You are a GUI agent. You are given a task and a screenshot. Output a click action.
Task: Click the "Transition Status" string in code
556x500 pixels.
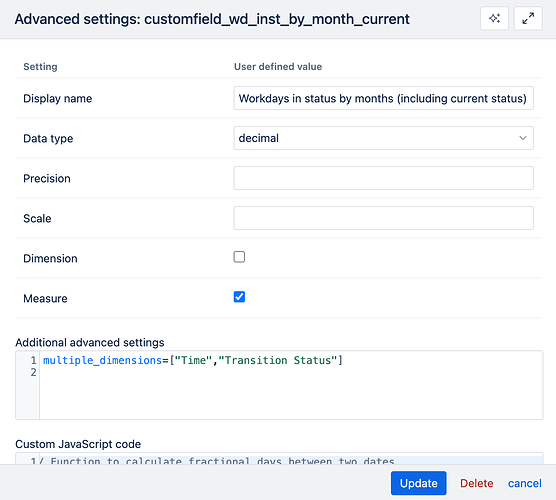pyautogui.click(x=278, y=360)
